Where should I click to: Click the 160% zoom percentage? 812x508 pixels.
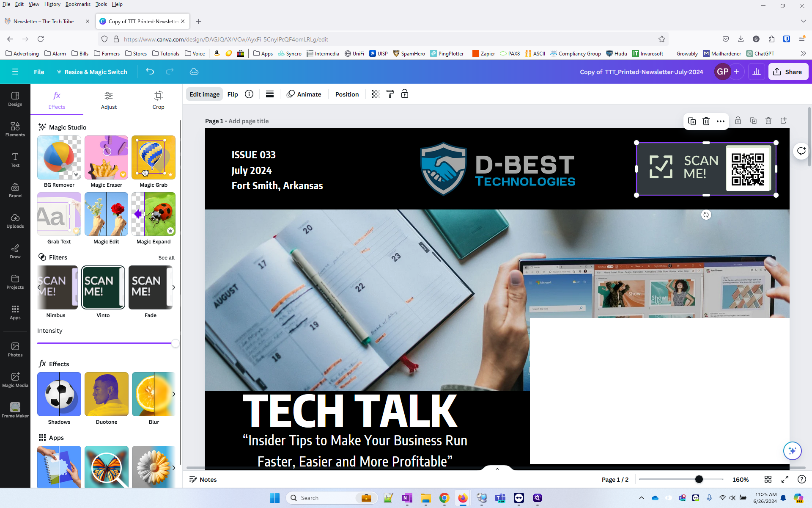tap(741, 479)
